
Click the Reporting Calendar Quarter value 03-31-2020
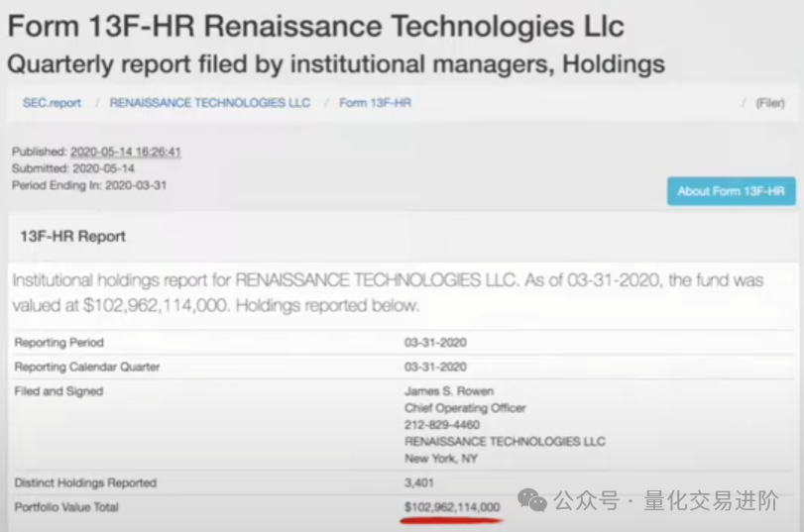(x=435, y=367)
